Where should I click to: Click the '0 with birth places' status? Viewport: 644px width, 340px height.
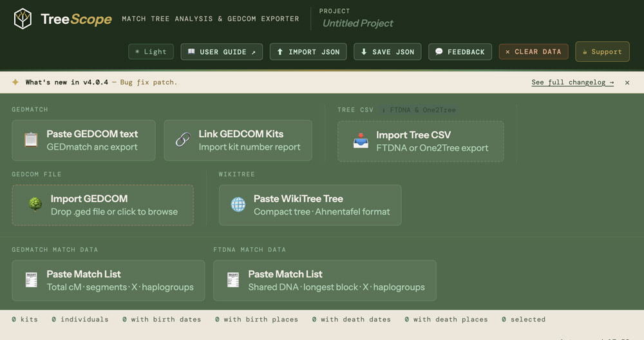256,319
